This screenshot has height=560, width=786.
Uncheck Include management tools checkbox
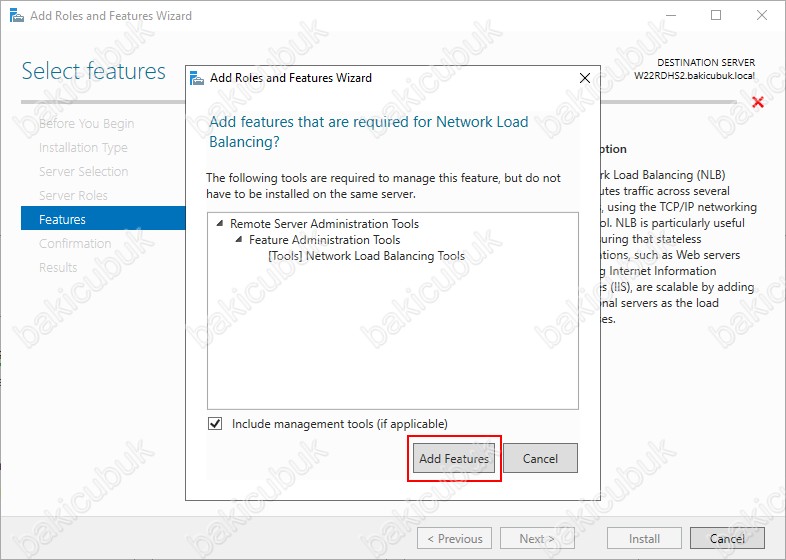point(215,424)
